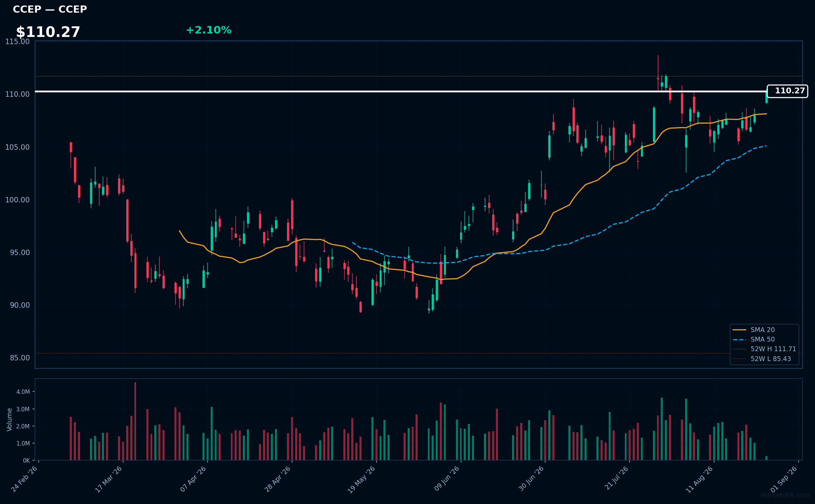Click the CCEP — CCEP chart title
The width and height of the screenshot is (815, 504).
pyautogui.click(x=50, y=9)
